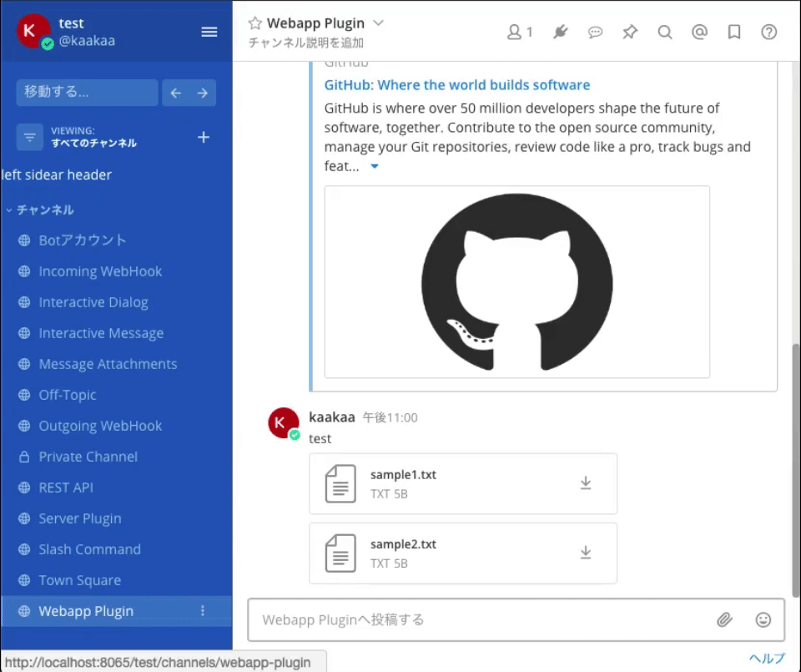Open the Off-Topic channel
The height and width of the screenshot is (672, 801).
(117, 395)
